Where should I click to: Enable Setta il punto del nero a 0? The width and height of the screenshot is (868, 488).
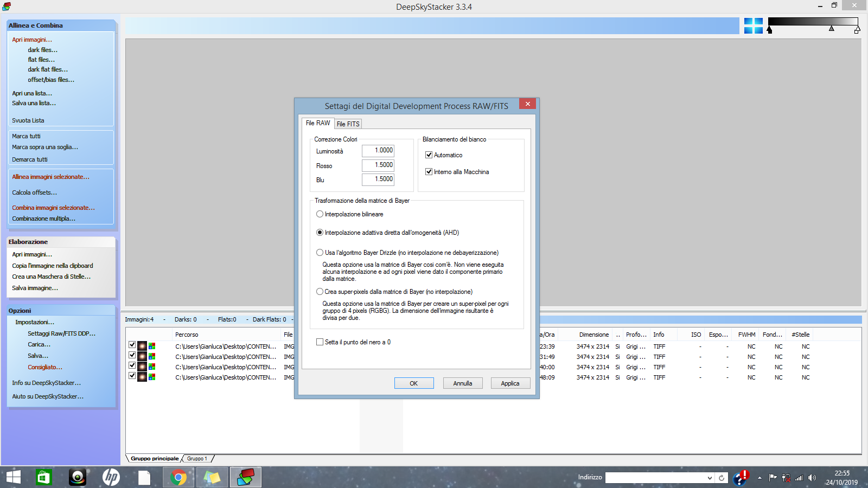[x=320, y=342]
